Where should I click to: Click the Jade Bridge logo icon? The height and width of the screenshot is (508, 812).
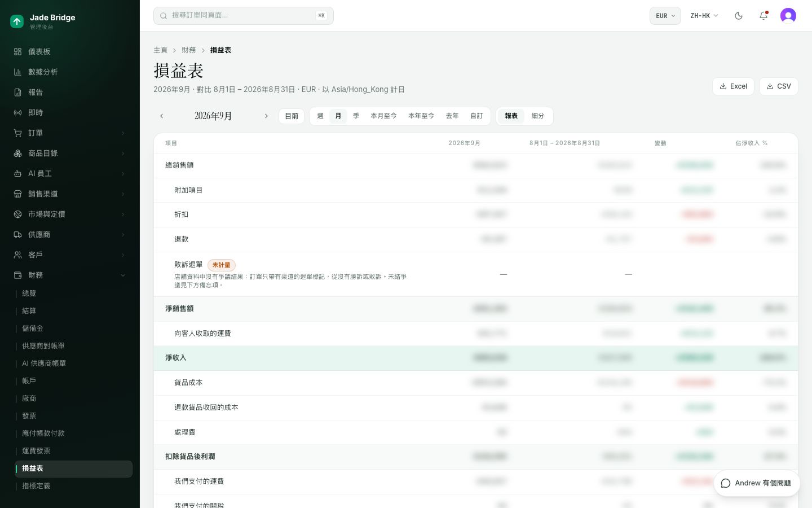click(17, 21)
